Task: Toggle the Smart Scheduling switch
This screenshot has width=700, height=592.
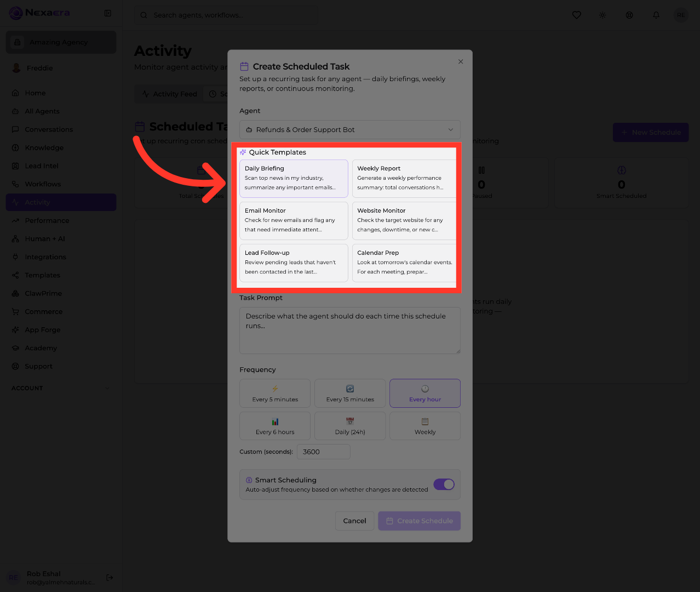Action: pyautogui.click(x=444, y=485)
